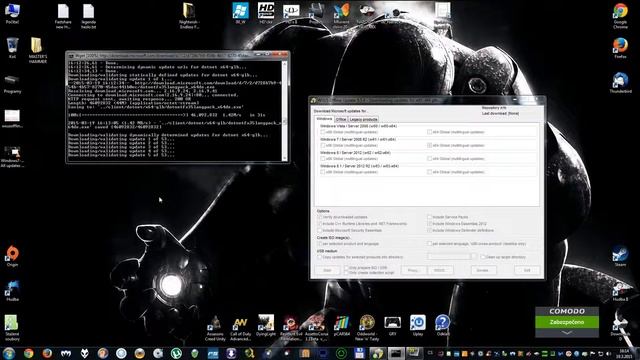
Task: Open Google Chrome desktop shortcut
Action: click(620, 16)
